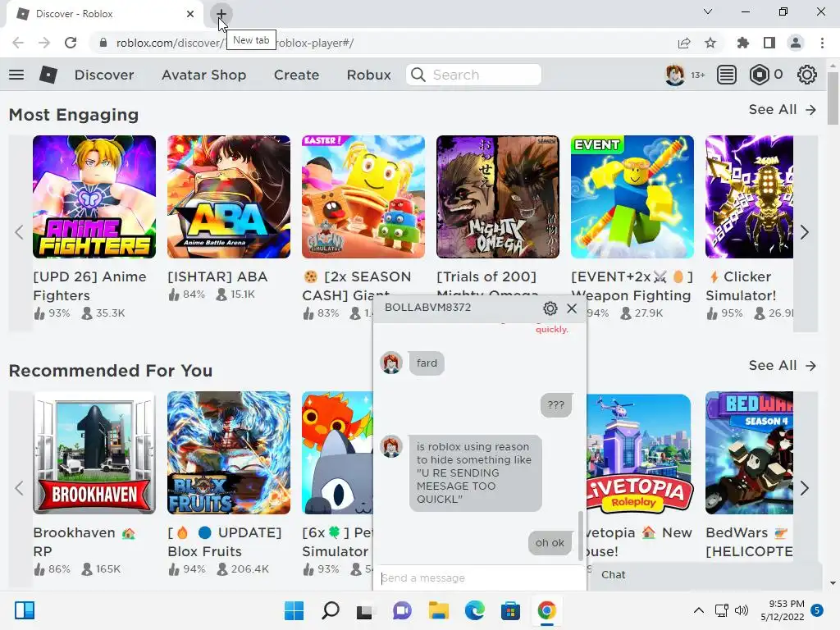Open Chrome extensions puzzle icon
840x630 pixels.
point(743,43)
